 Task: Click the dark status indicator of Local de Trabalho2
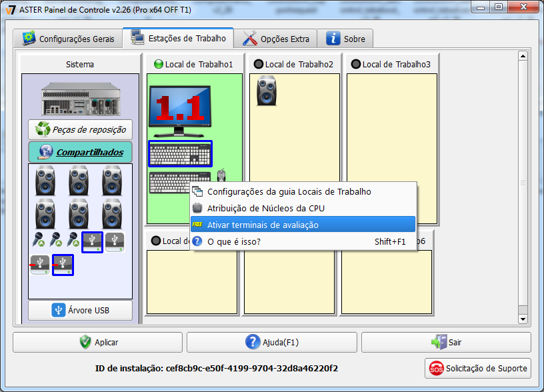(259, 64)
